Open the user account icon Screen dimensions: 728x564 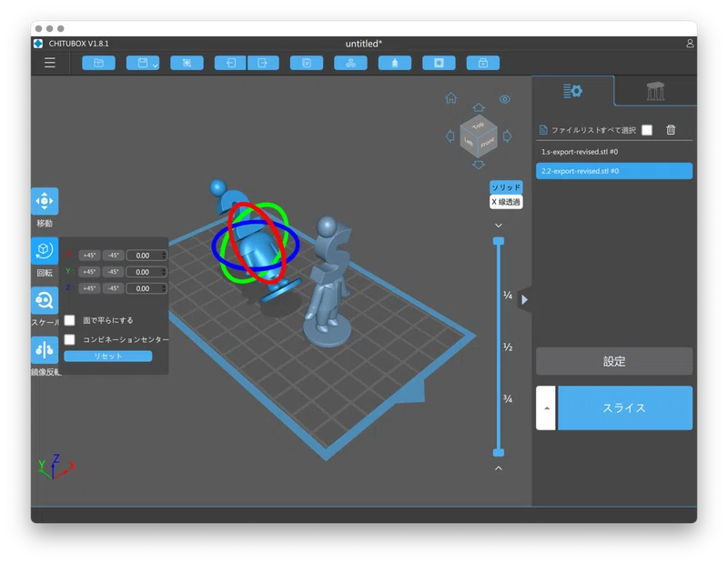click(x=690, y=43)
